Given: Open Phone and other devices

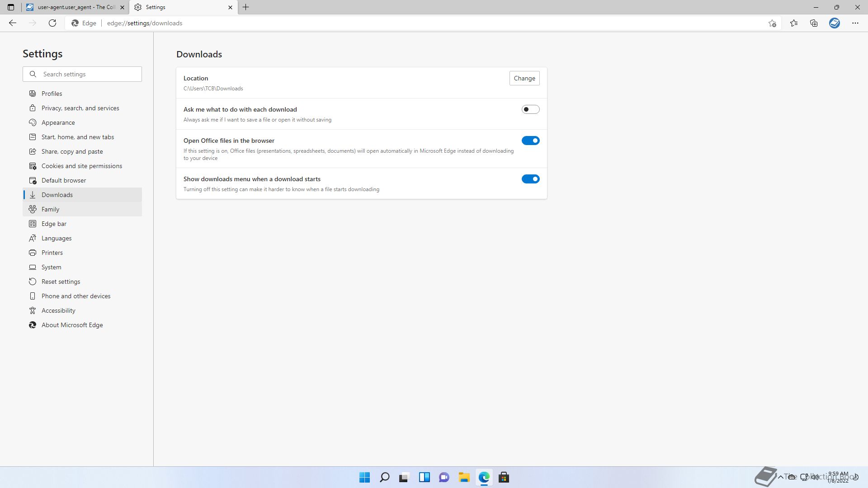Looking at the screenshot, I should (x=82, y=296).
